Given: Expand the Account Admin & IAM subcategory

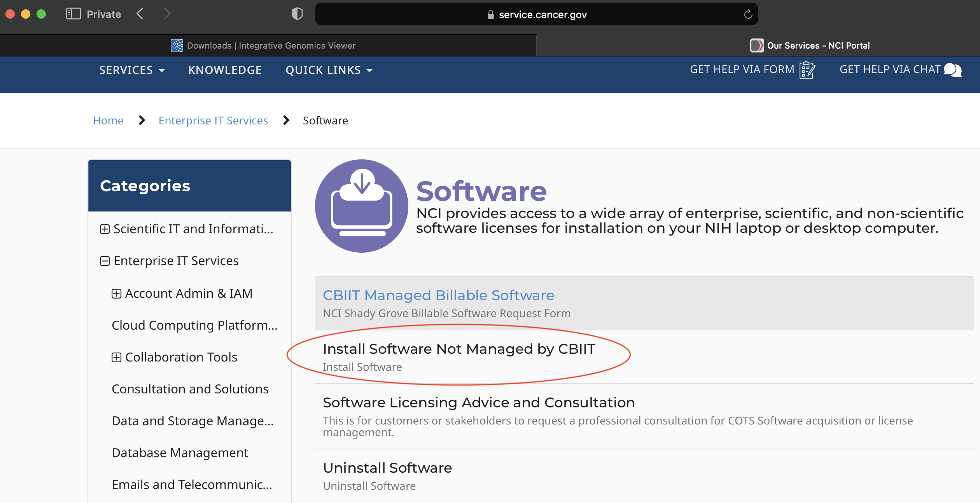Looking at the screenshot, I should [x=116, y=294].
